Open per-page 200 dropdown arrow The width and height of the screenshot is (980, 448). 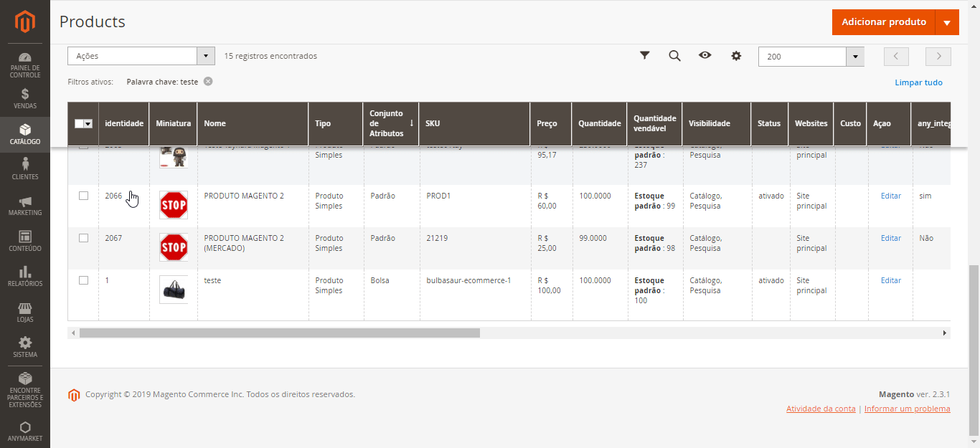point(854,57)
